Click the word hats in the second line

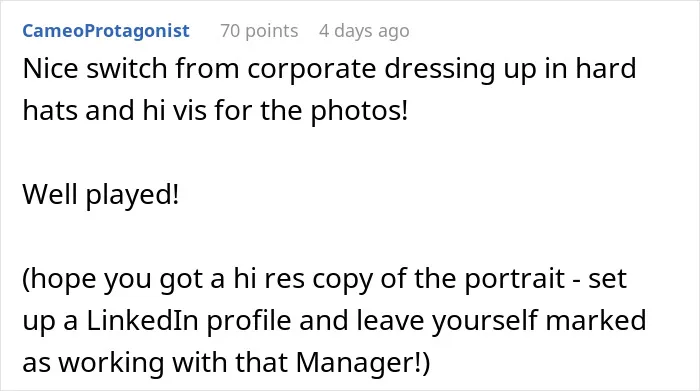(x=50, y=110)
